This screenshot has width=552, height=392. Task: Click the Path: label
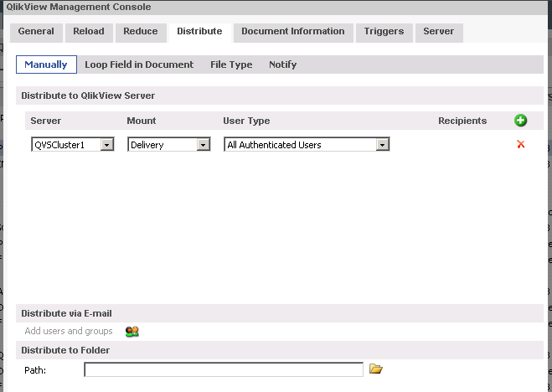(x=35, y=370)
